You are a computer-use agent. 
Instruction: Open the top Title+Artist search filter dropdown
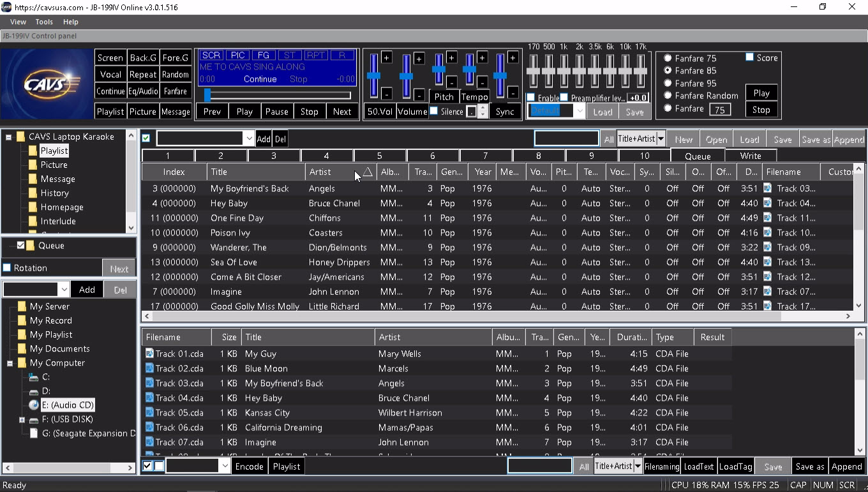[x=661, y=139]
